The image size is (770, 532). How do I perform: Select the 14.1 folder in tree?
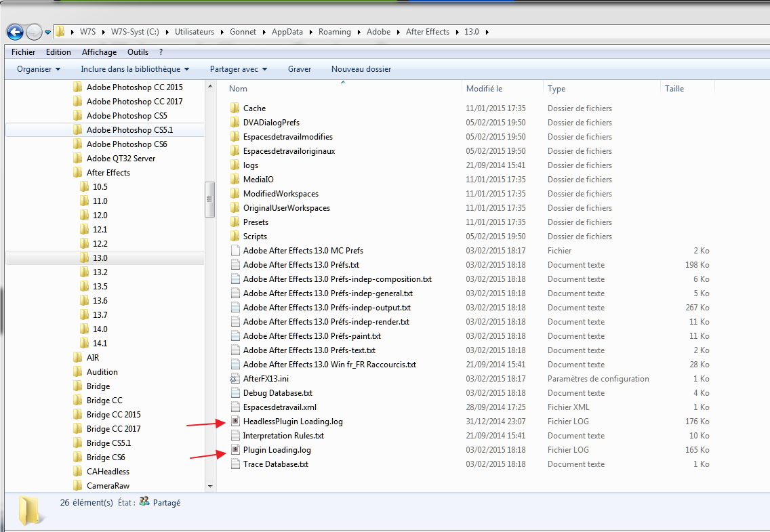(100, 343)
